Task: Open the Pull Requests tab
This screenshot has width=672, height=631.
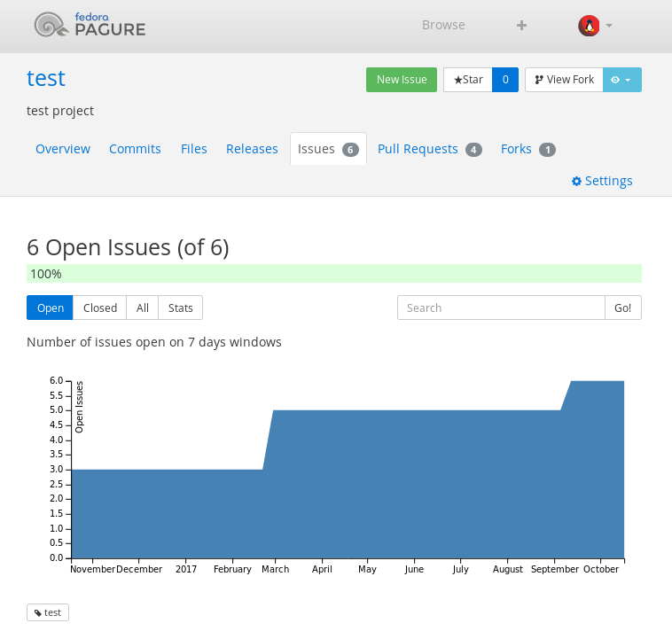Action: point(429,149)
